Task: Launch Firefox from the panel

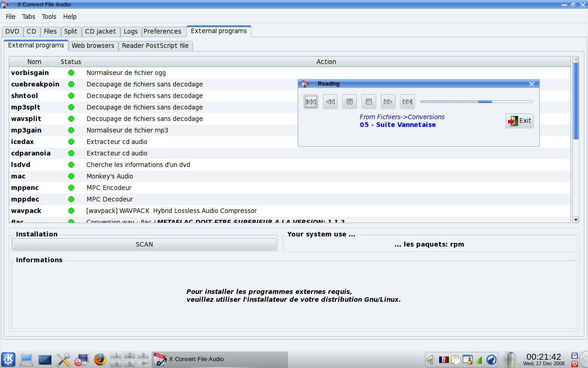Action: tap(100, 359)
